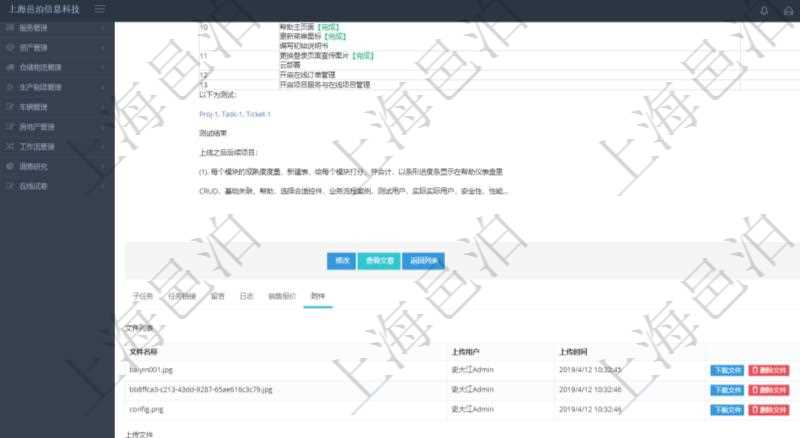Expand the 房地产管理 menu chevron

[x=103, y=127]
